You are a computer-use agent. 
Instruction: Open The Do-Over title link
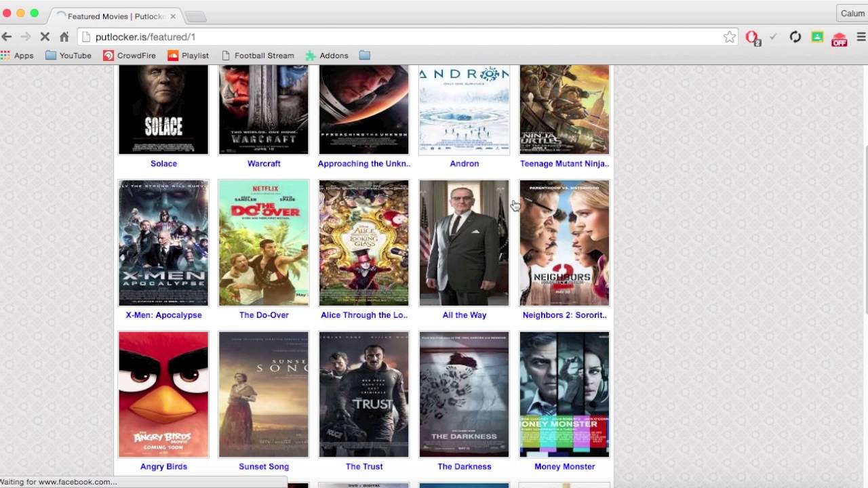click(x=264, y=315)
